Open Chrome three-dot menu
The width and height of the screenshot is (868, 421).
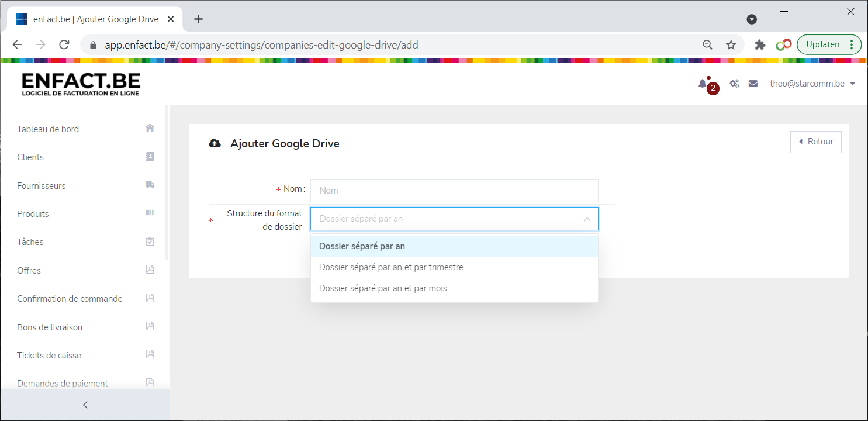pos(852,44)
